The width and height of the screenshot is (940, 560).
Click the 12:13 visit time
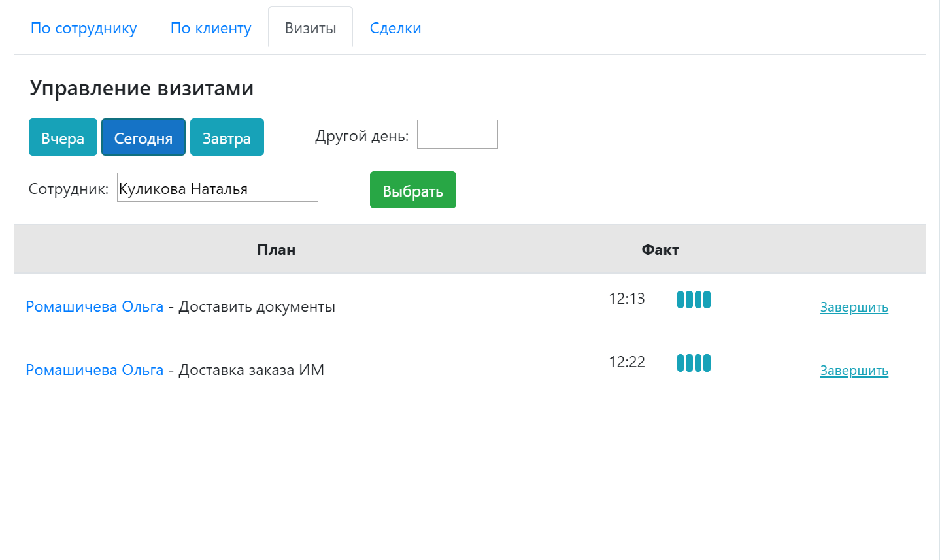(x=626, y=299)
